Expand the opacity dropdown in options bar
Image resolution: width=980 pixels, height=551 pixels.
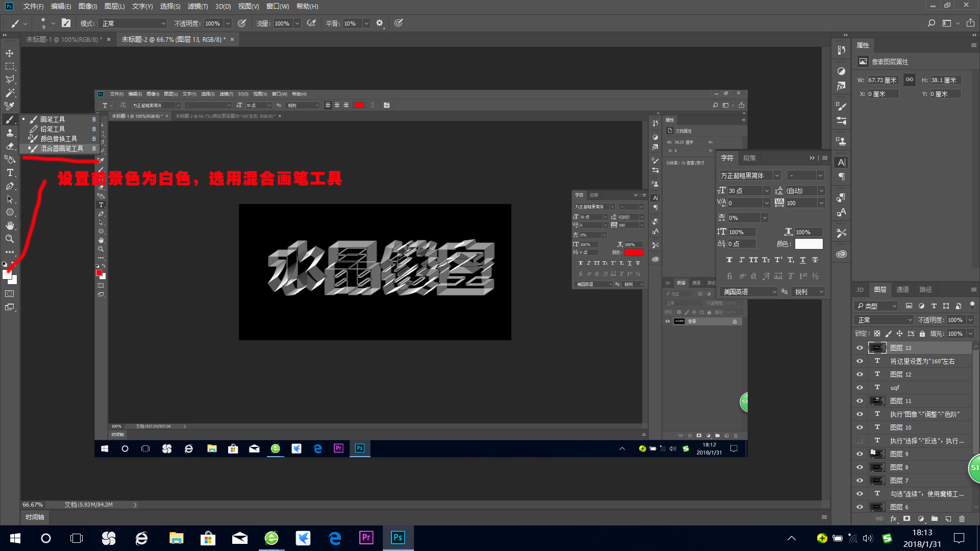(x=228, y=23)
